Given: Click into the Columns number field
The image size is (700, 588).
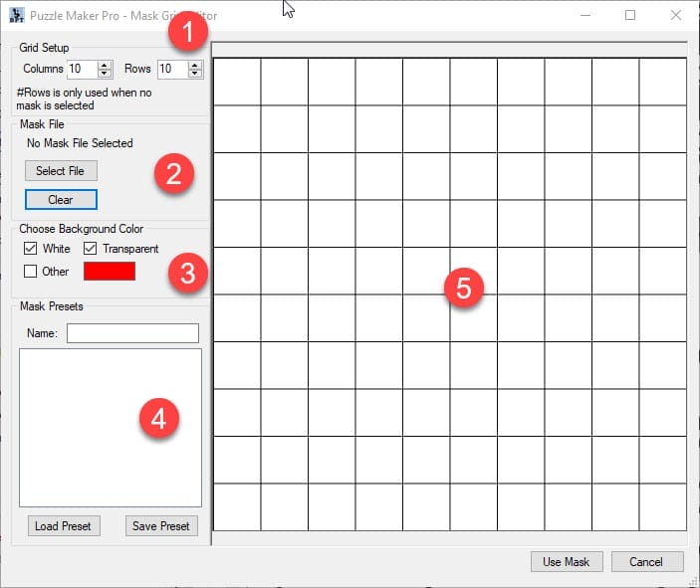Looking at the screenshot, I should tap(82, 70).
